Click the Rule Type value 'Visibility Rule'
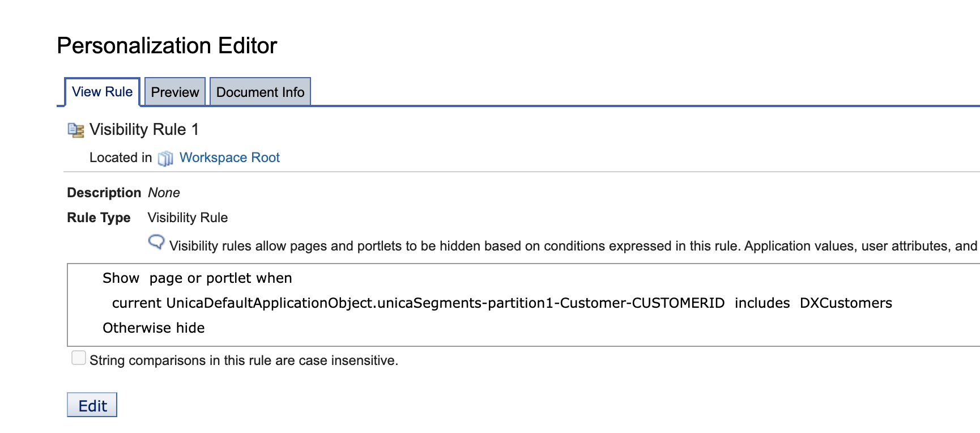Image resolution: width=980 pixels, height=433 pixels. tap(188, 218)
